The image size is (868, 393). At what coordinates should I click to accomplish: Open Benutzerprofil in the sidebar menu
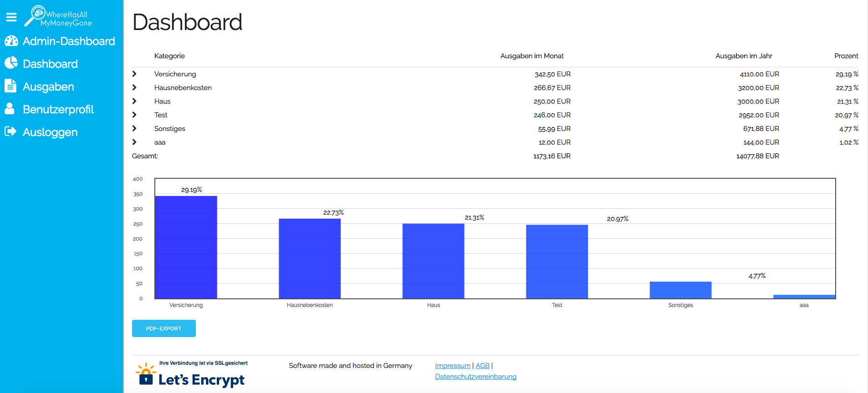(x=58, y=109)
